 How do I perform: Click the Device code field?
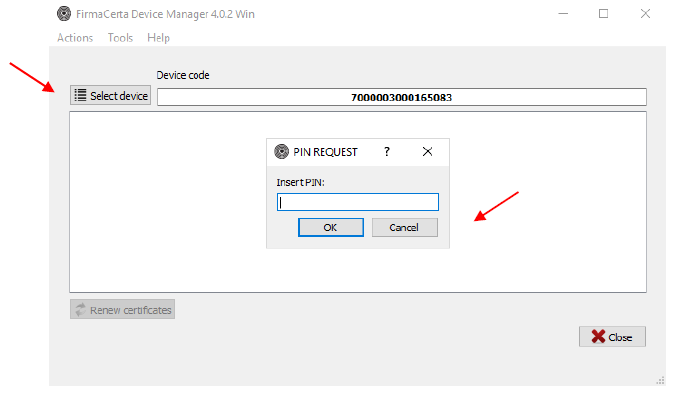401,97
